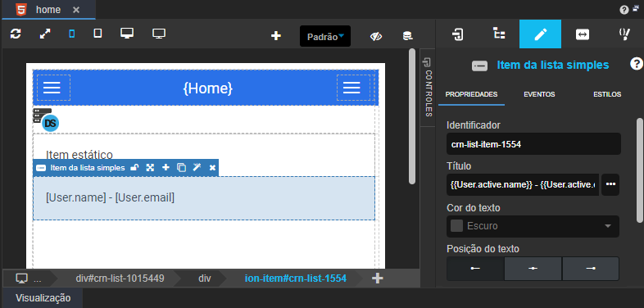Click the magic wand on the item toolbar

(197, 167)
